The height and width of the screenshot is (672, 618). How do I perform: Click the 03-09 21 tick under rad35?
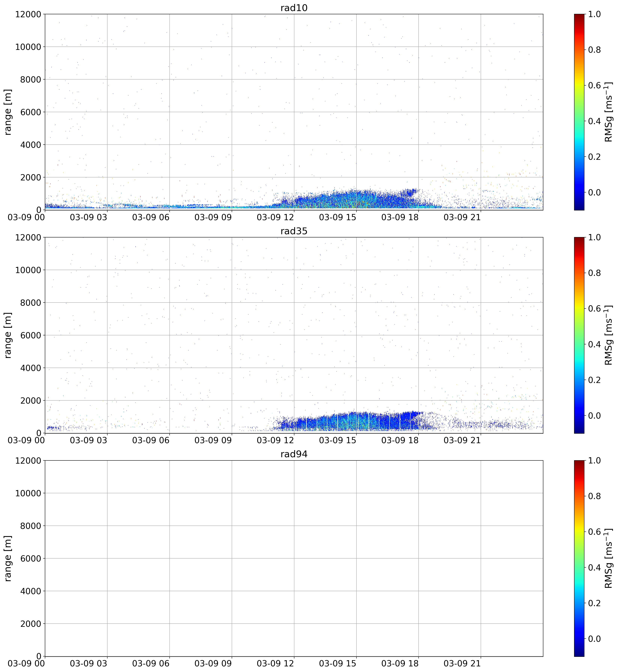coord(462,440)
